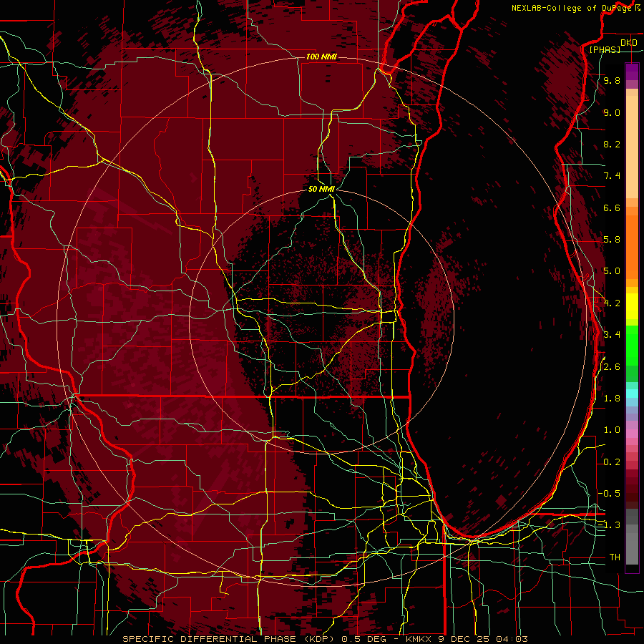Image resolution: width=644 pixels, height=644 pixels.
Task: Click the bright yellow segment of the color bar
Action: [632, 306]
